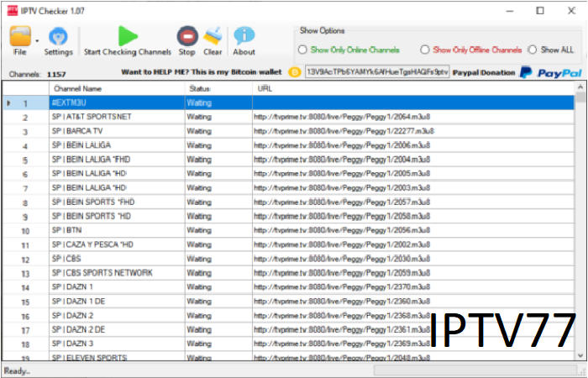Select SP | BTN channel
The width and height of the screenshot is (588, 378).
(117, 230)
